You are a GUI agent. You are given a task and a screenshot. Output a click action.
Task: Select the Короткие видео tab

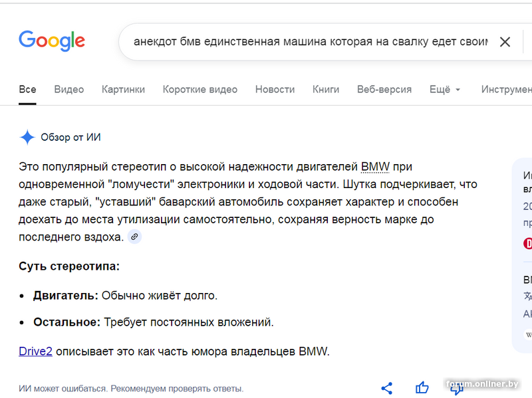[200, 89]
